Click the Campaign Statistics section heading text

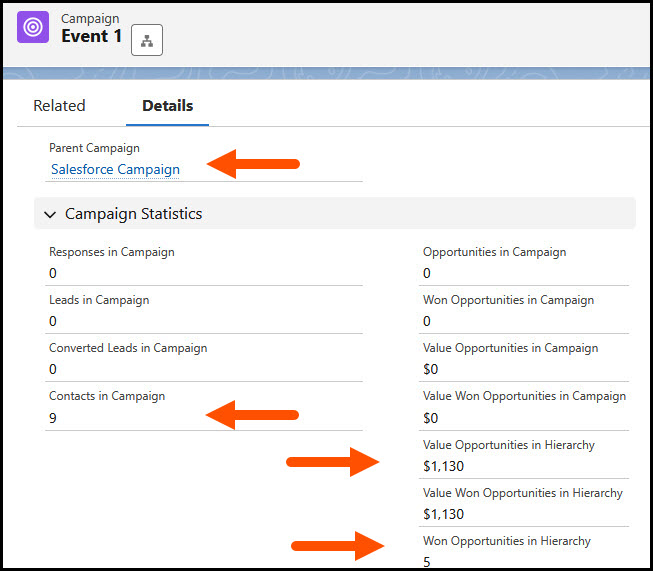pos(133,214)
